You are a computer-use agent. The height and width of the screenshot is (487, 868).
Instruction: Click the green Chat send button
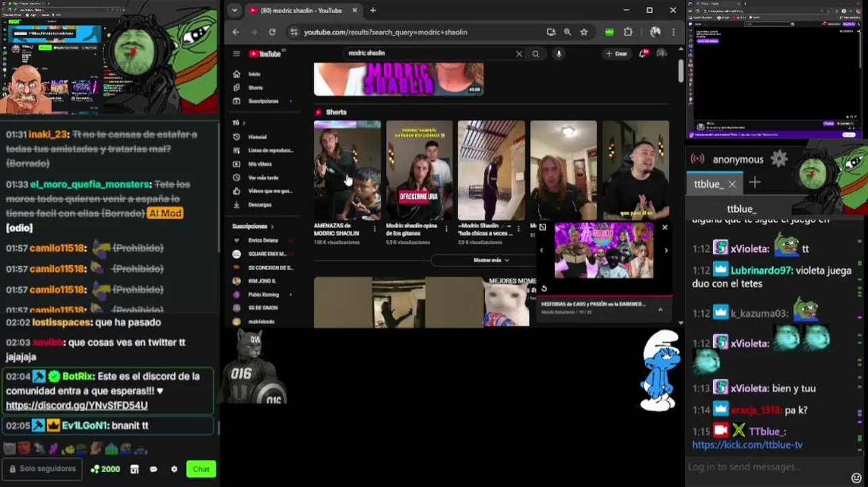click(x=201, y=469)
